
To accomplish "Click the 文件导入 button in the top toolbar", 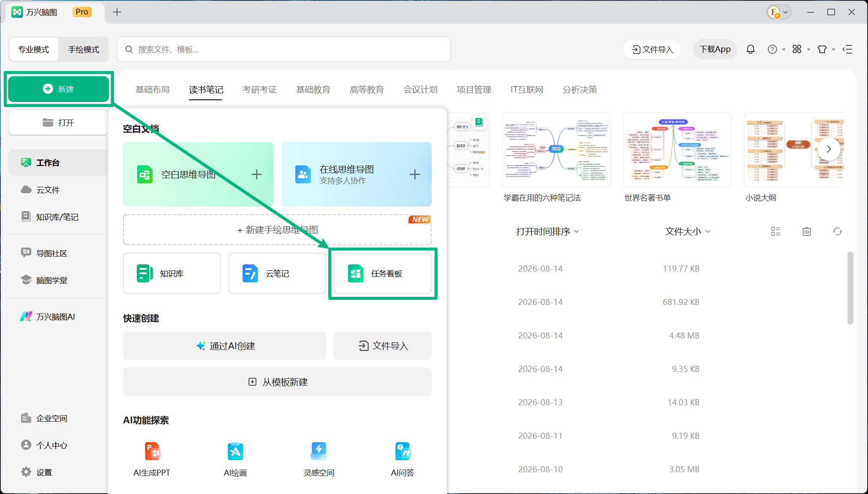I will [652, 49].
